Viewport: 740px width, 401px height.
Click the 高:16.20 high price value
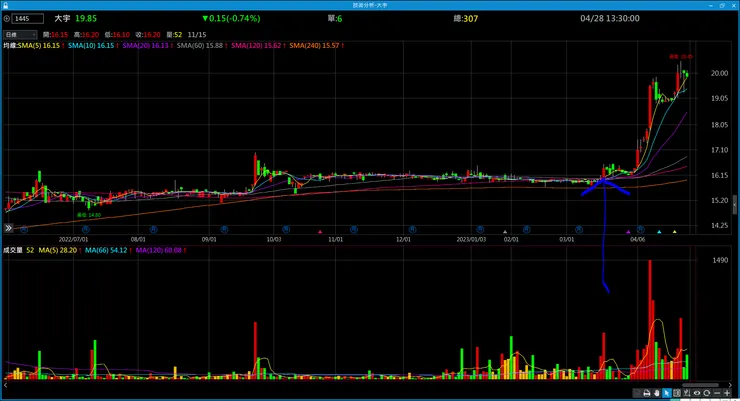[x=86, y=35]
